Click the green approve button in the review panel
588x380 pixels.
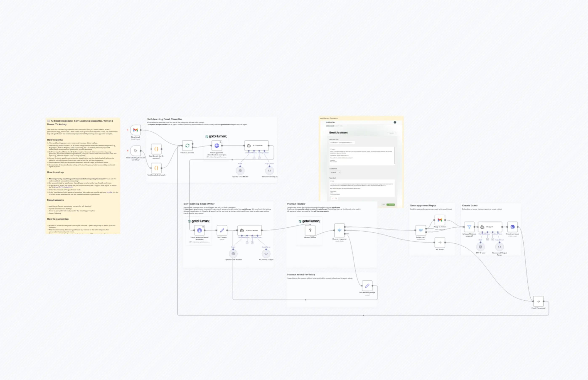(390, 205)
